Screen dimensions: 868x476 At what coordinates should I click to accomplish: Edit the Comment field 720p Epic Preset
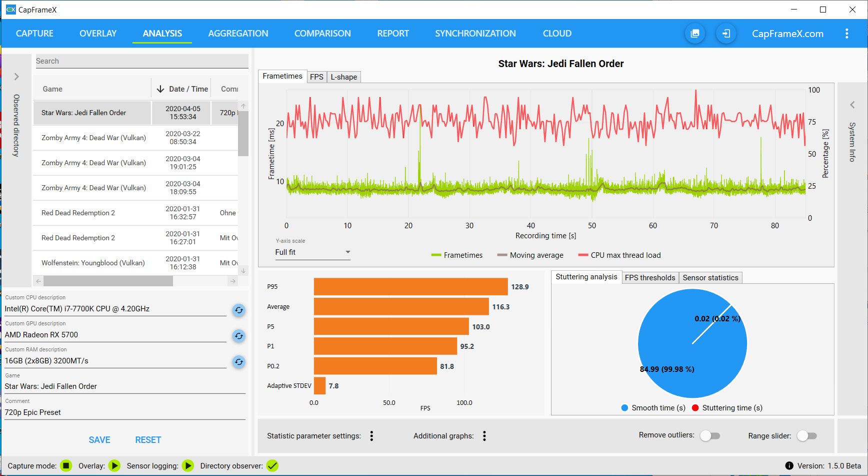click(125, 412)
